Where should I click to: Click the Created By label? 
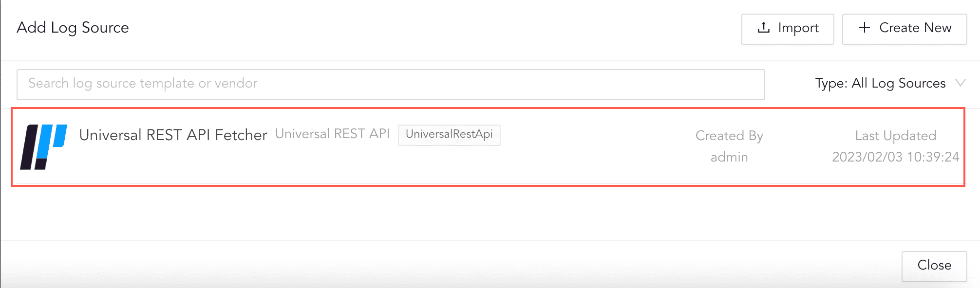click(729, 136)
